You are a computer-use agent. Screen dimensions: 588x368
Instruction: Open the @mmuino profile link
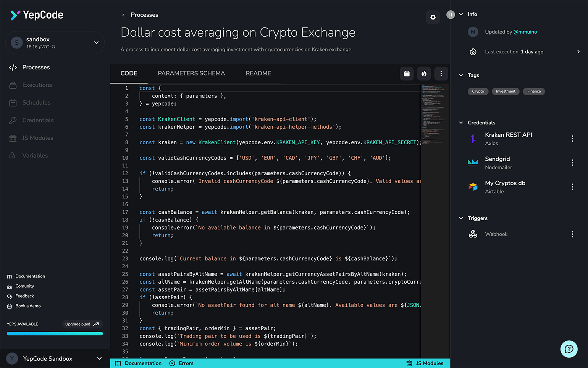(x=525, y=32)
